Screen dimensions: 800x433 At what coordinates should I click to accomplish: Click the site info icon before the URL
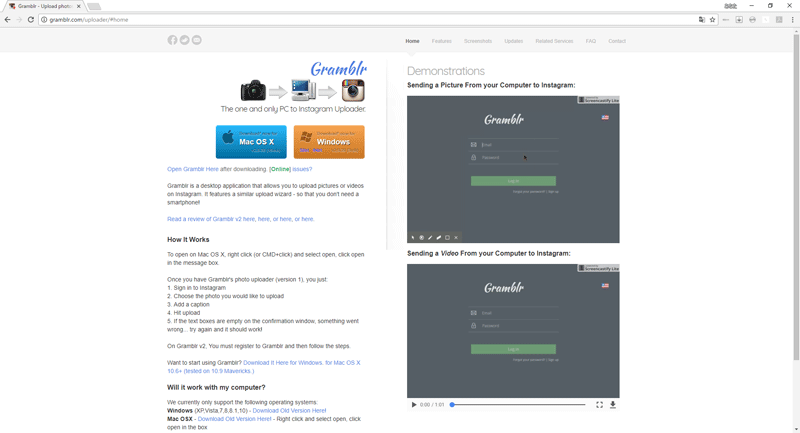point(44,19)
